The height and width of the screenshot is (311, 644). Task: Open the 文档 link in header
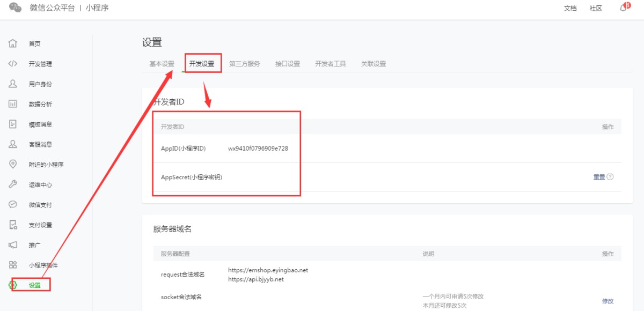(x=570, y=9)
